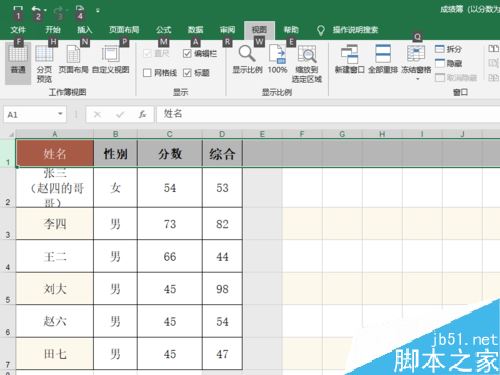The width and height of the screenshot is (500, 375).
Task: Open the 数据 data tab
Action: [195, 30]
